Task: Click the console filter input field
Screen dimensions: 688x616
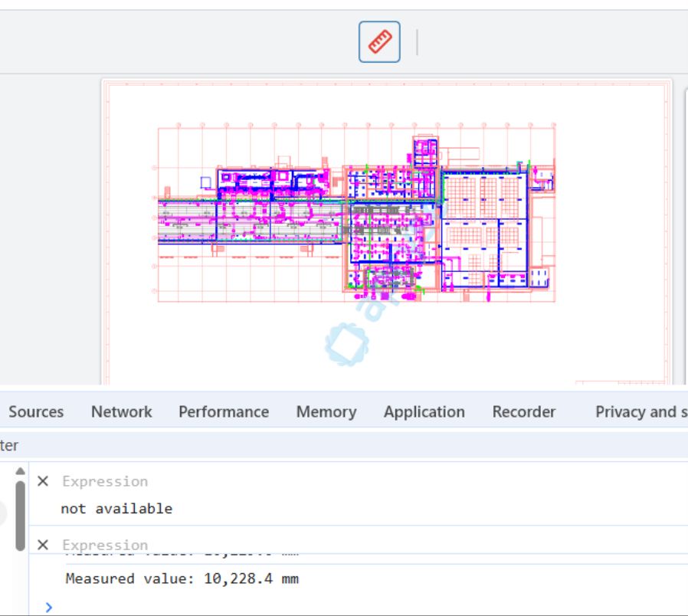Action: [344, 445]
